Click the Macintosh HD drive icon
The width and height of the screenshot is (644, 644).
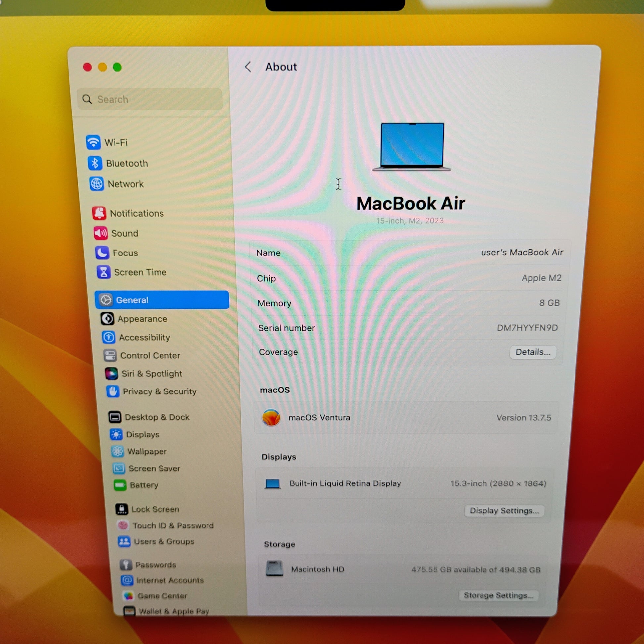click(x=275, y=569)
